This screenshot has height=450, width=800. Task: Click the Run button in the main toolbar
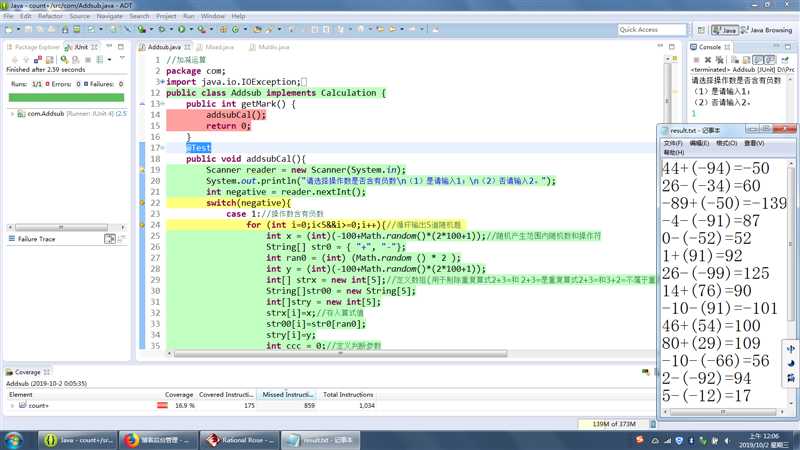tap(181, 29)
